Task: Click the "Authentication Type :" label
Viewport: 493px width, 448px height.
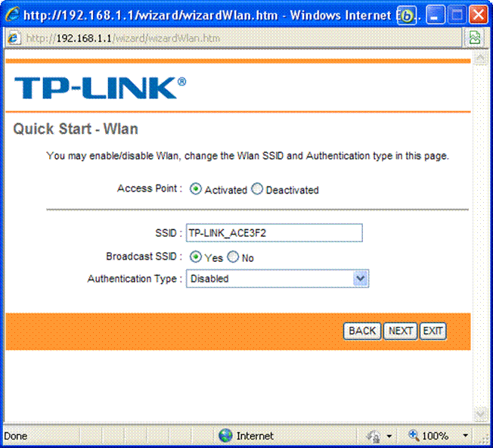Action: tap(135, 278)
